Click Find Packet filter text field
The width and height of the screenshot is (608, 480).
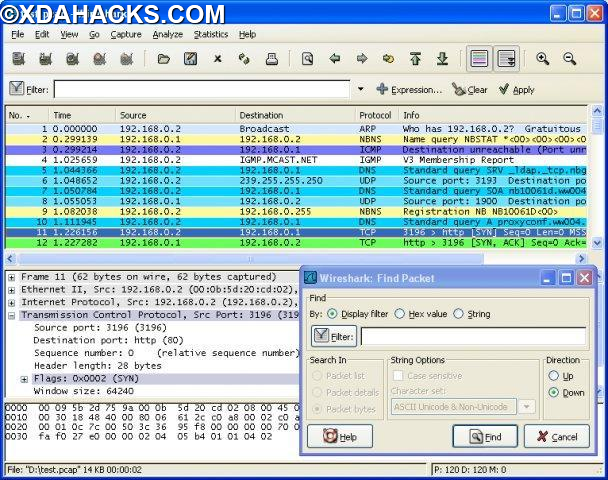473,336
